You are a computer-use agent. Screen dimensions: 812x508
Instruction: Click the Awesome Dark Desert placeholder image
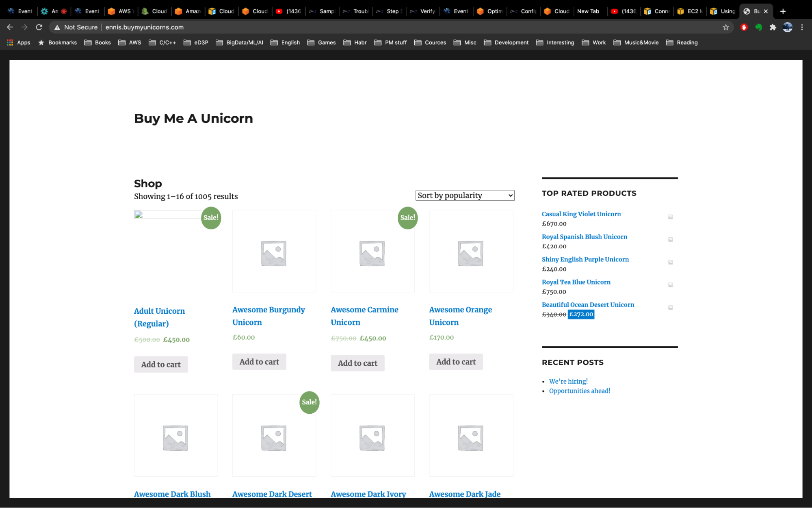pos(274,435)
